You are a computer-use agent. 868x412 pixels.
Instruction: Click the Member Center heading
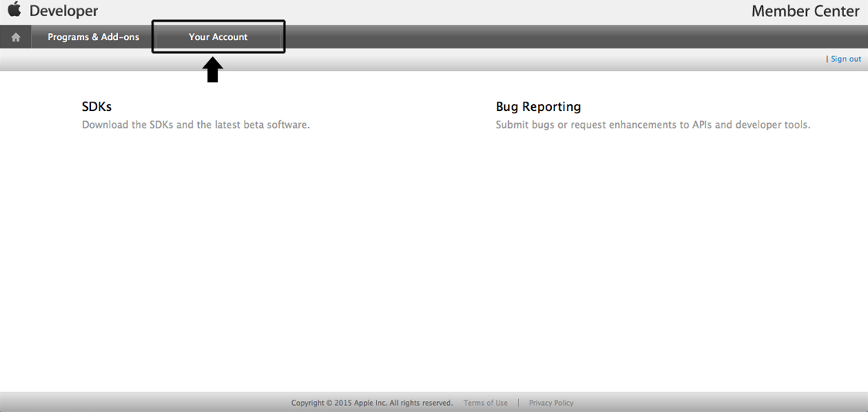[806, 11]
